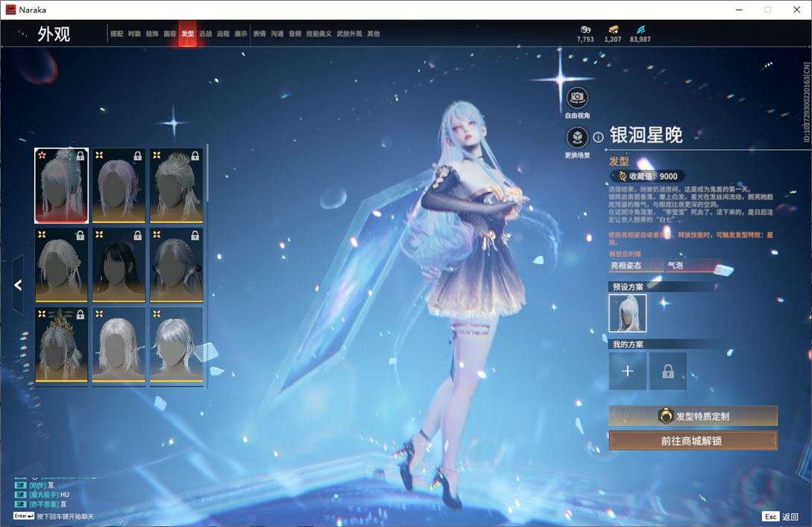
Task: Switch to the 时装 tab
Action: tap(134, 34)
